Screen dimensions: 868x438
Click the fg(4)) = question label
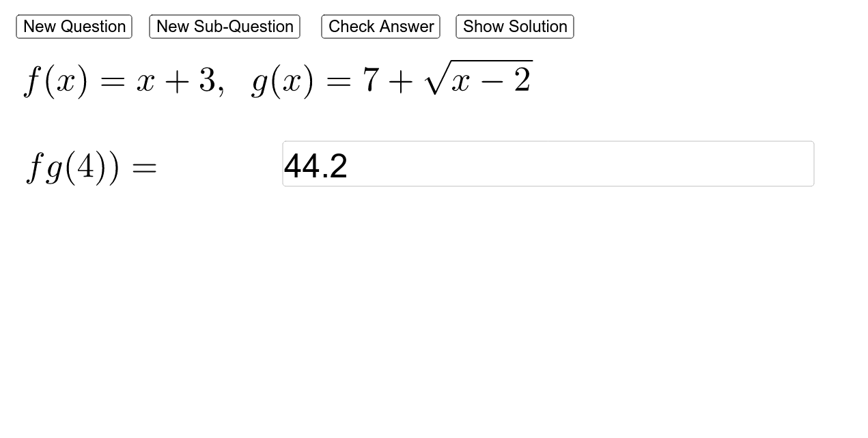point(91,167)
